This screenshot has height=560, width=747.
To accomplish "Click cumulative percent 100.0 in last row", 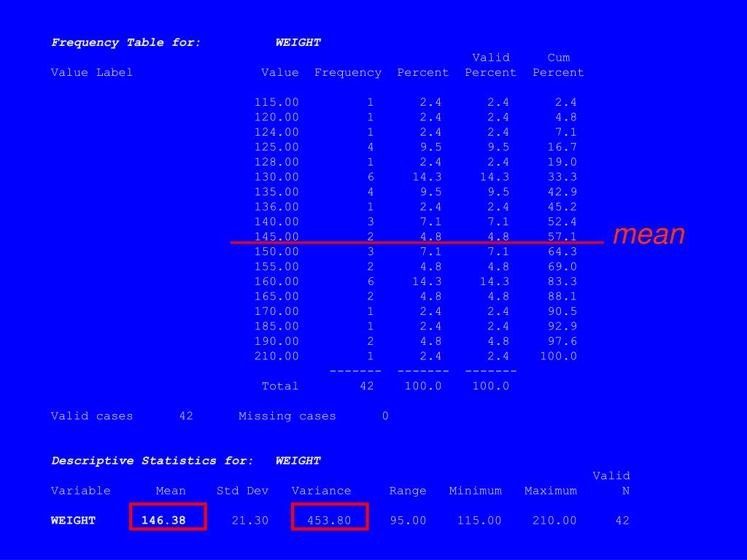I will click(558, 356).
